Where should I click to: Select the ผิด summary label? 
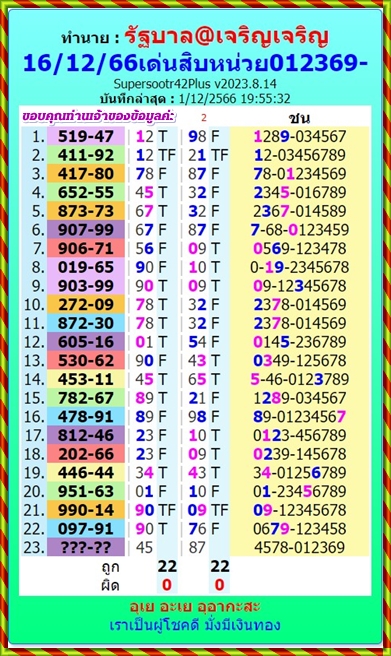tap(110, 585)
